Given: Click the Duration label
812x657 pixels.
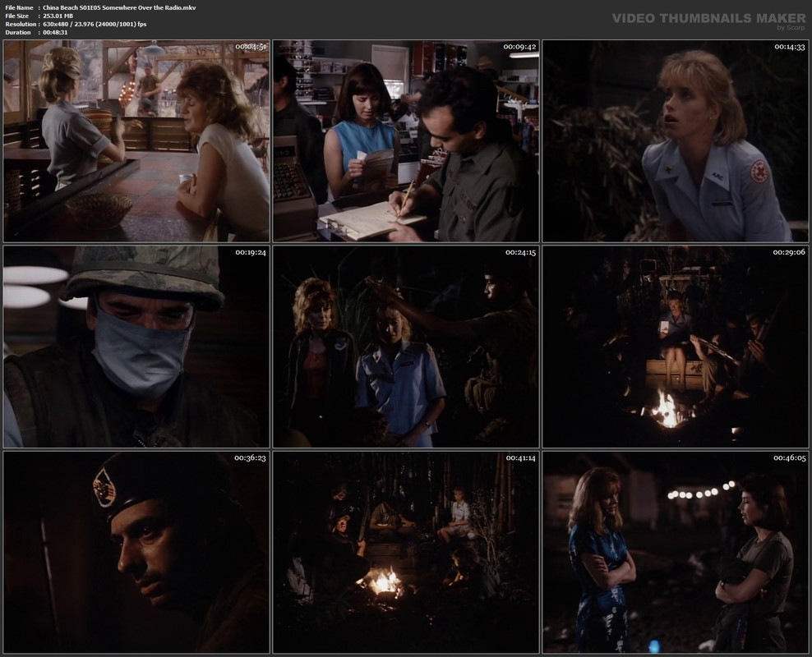Looking at the screenshot, I should tap(18, 32).
